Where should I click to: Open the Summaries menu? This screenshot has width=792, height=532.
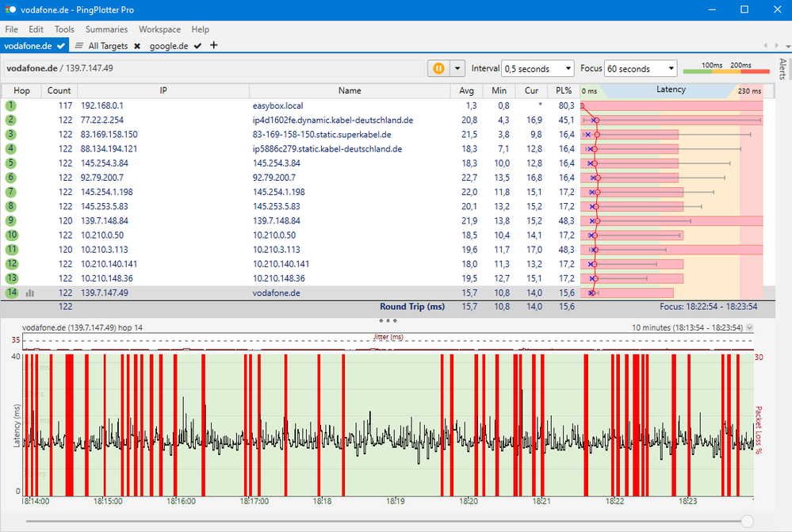(106, 29)
